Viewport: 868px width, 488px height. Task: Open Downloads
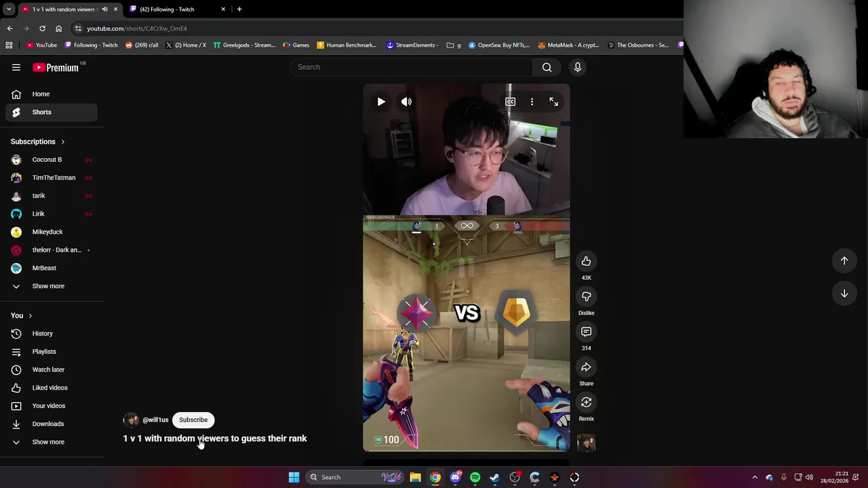coord(52,424)
